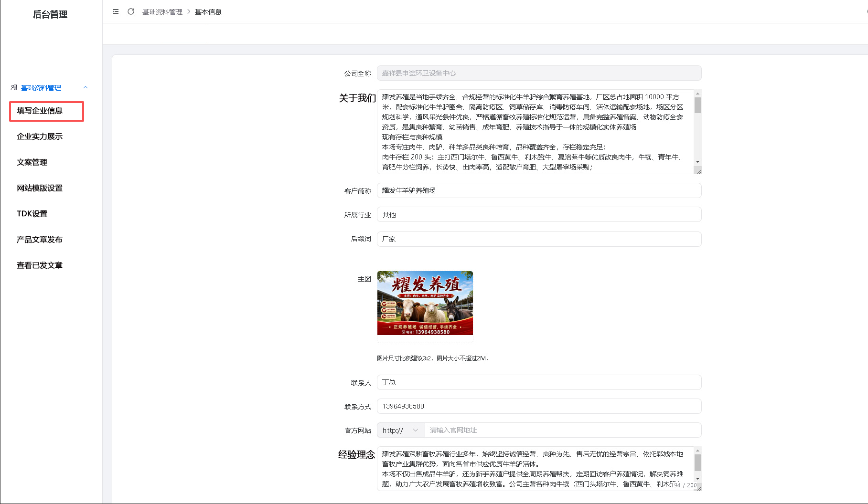
Task: Collapse the sidebar with the hamburger icon
Action: (116, 11)
